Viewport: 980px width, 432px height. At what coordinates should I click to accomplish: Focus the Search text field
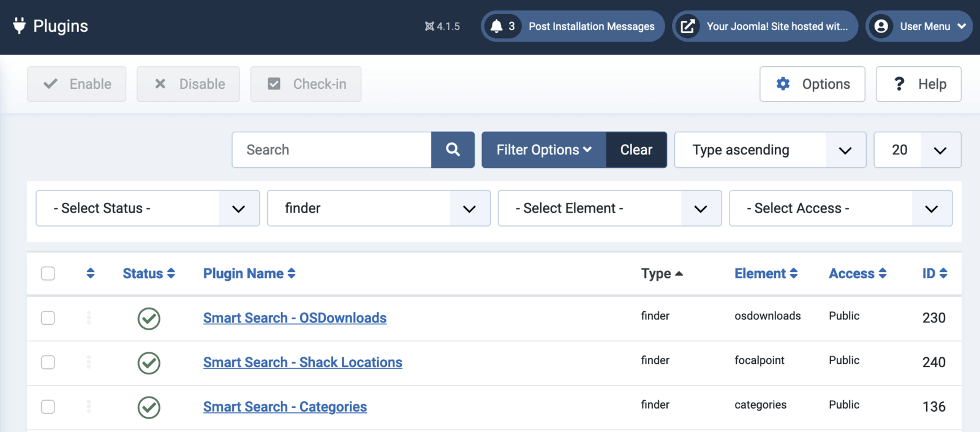[331, 150]
